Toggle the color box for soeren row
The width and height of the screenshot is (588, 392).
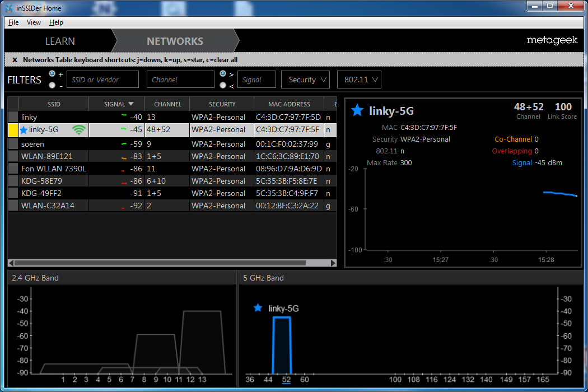(x=13, y=144)
